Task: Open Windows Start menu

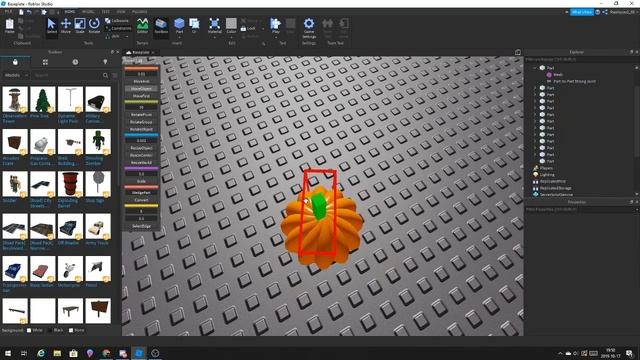Action: [8, 353]
